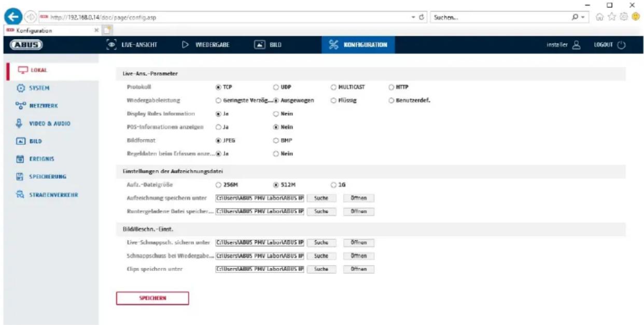Switch to Wiedergabe tab
This screenshot has width=644, height=325.
[x=205, y=45]
